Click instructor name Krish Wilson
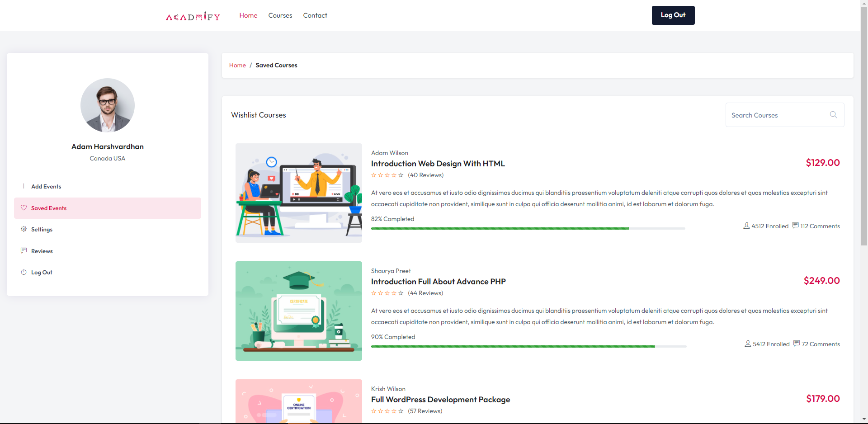Image resolution: width=868 pixels, height=424 pixels. [388, 389]
